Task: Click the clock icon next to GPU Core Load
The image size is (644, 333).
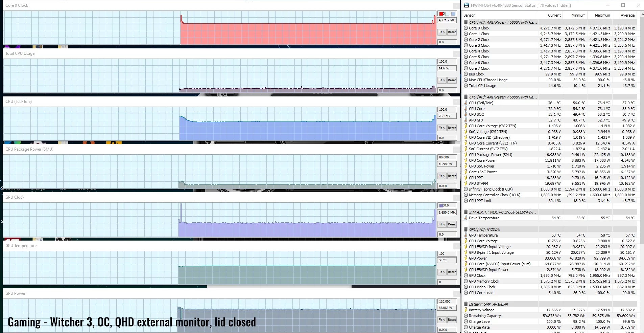Action: click(x=466, y=293)
